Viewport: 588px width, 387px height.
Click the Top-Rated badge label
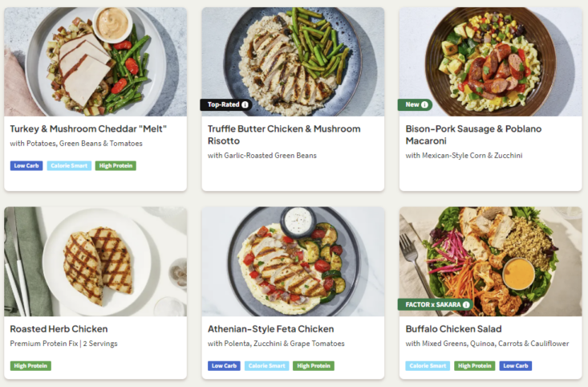point(223,104)
